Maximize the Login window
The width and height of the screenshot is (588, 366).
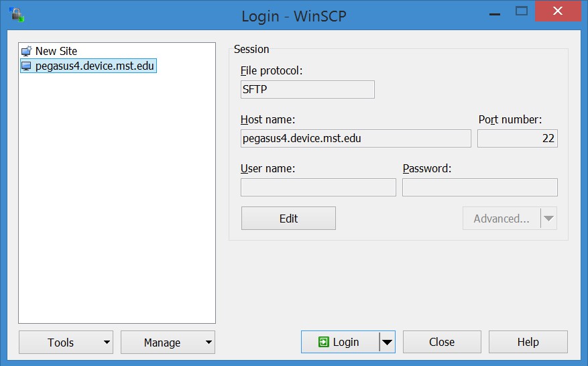tap(522, 11)
